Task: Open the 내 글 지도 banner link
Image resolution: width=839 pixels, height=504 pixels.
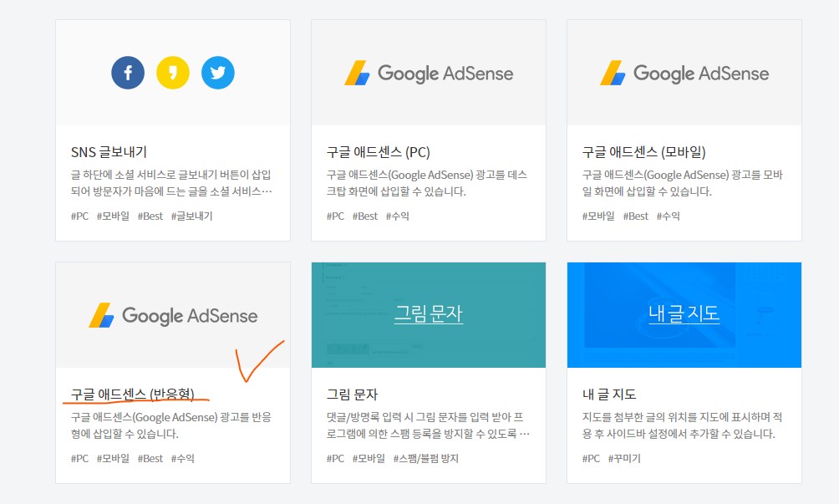Action: tap(684, 313)
